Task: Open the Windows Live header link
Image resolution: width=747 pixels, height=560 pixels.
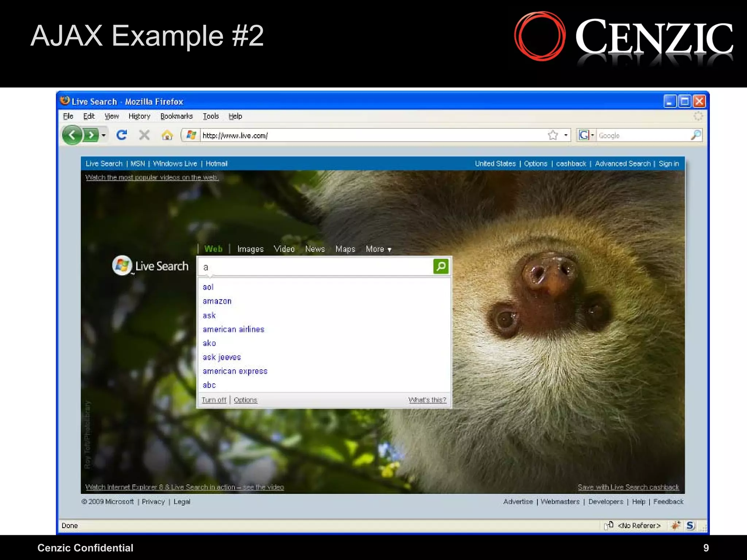Action: point(175,164)
